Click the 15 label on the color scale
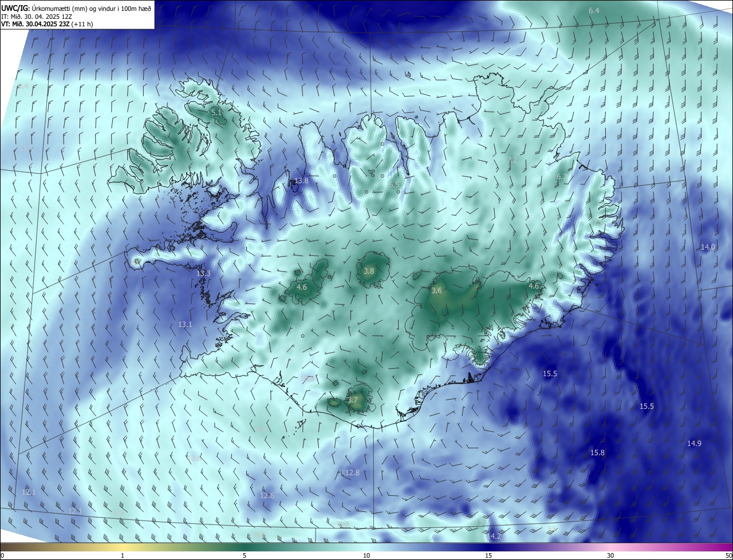The height and width of the screenshot is (560, 733). (488, 555)
